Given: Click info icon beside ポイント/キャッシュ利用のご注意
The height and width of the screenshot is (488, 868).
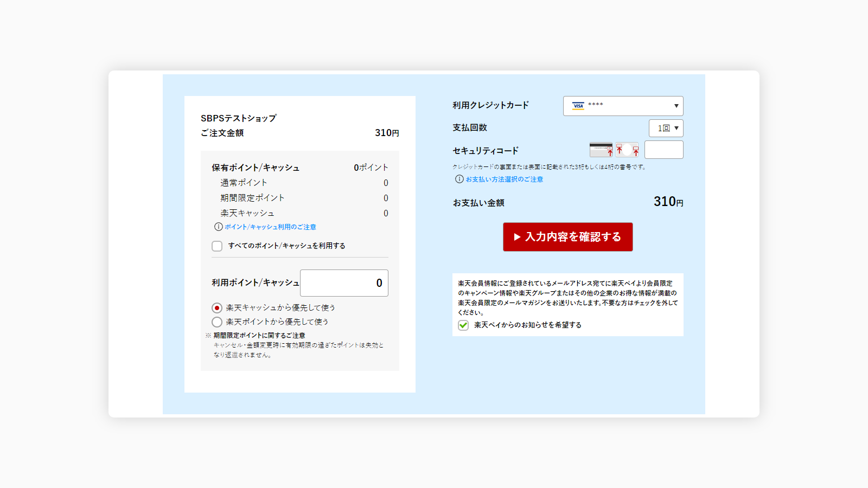Looking at the screenshot, I should 218,227.
